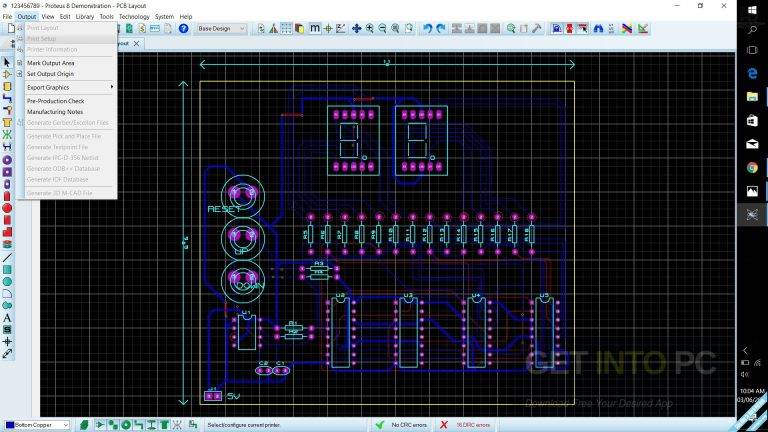768x432 pixels.
Task: Select the Dimension measuring tool
Action: click(6, 354)
